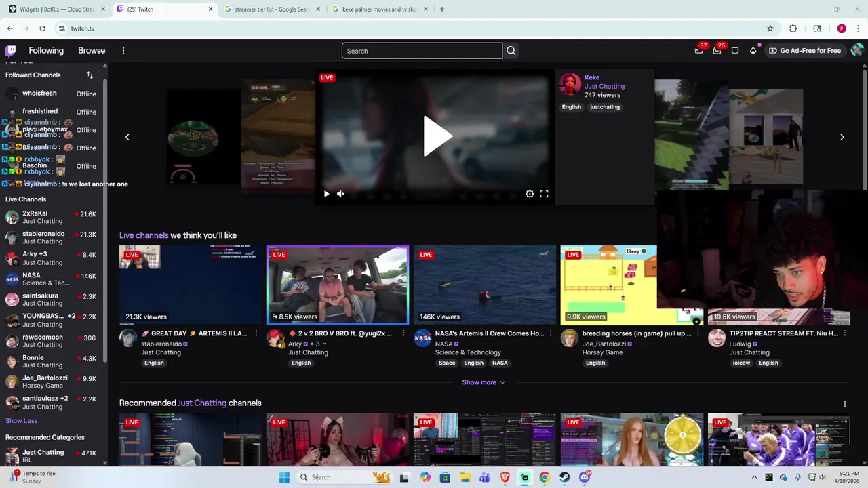Open 2xRaKai in Live Channels sidebar
868x488 pixels.
pyautogui.click(x=52, y=217)
